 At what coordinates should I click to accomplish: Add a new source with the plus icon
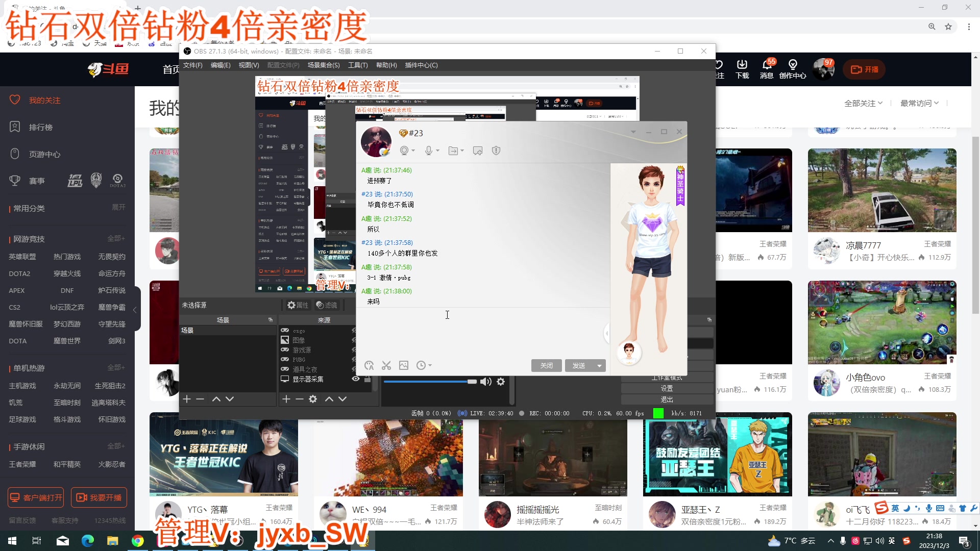(286, 399)
